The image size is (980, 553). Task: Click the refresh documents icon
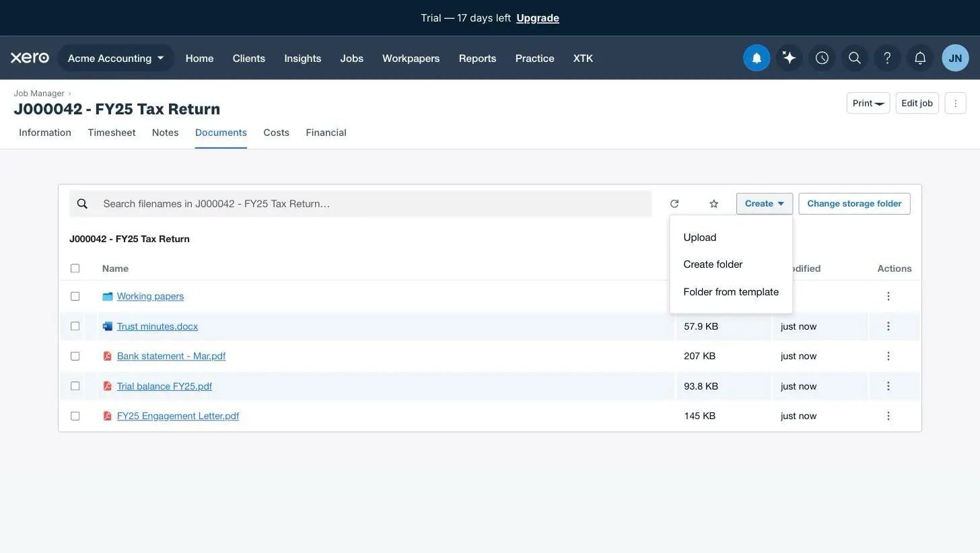[674, 204]
